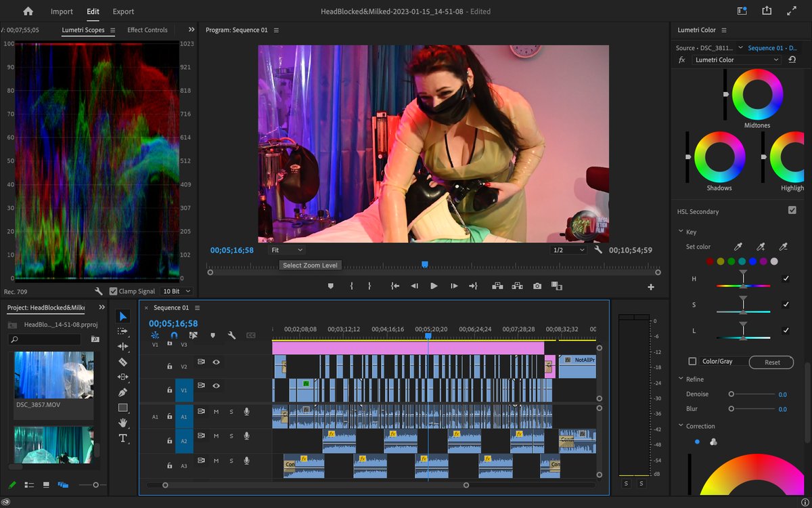Select the Ripple Edit tool
Image resolution: width=812 pixels, height=508 pixels.
click(122, 347)
